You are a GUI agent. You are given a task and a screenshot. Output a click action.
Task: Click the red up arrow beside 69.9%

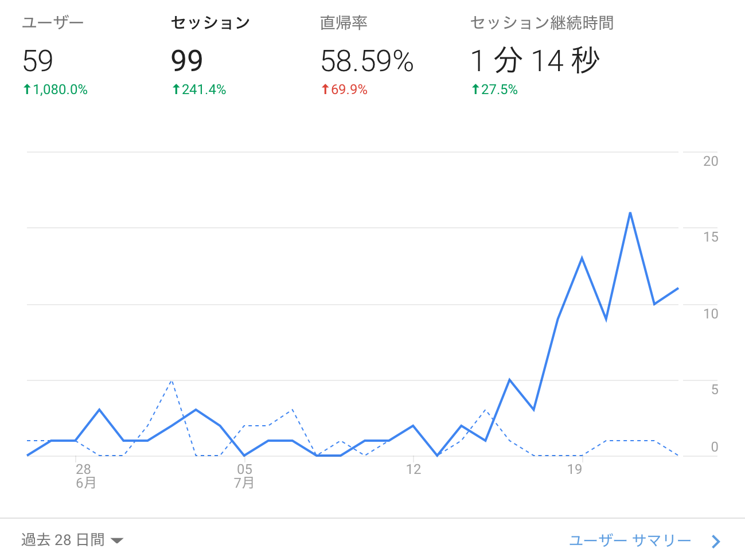(325, 90)
